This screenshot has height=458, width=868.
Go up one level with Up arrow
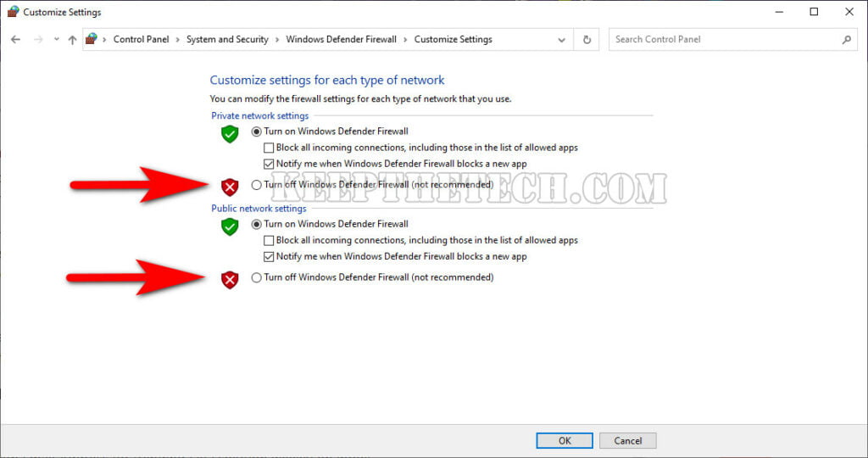pyautogui.click(x=72, y=39)
